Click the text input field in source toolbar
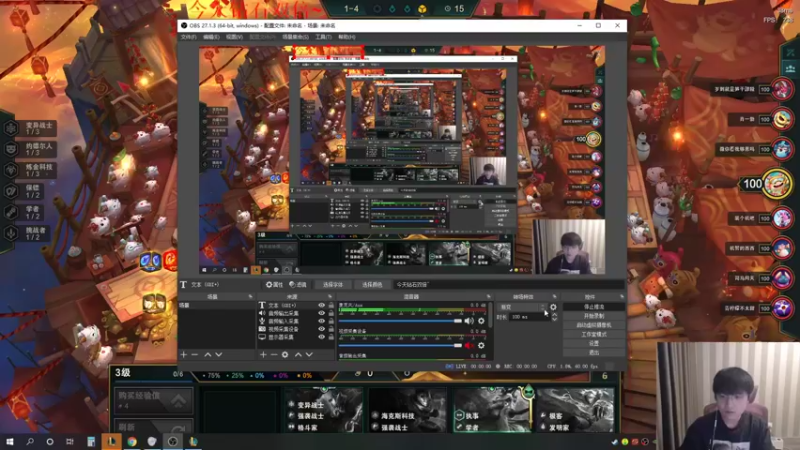 [509, 285]
